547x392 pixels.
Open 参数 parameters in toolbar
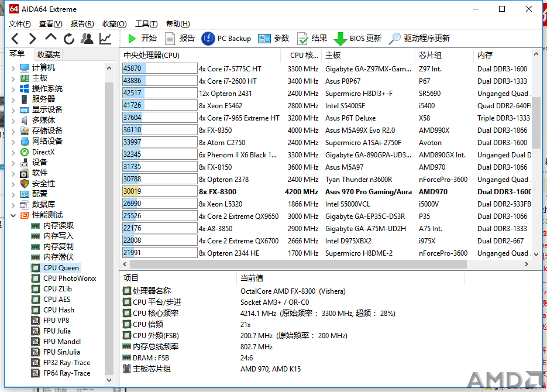tap(274, 39)
